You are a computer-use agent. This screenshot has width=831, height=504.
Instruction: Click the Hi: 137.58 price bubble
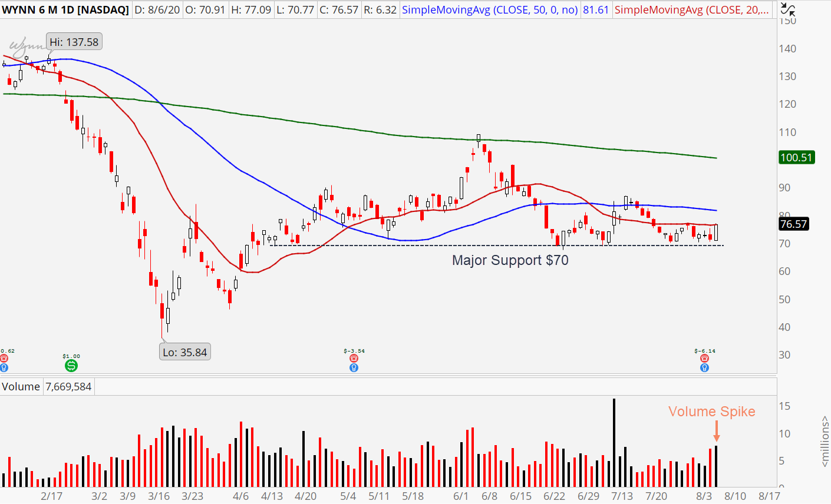74,42
